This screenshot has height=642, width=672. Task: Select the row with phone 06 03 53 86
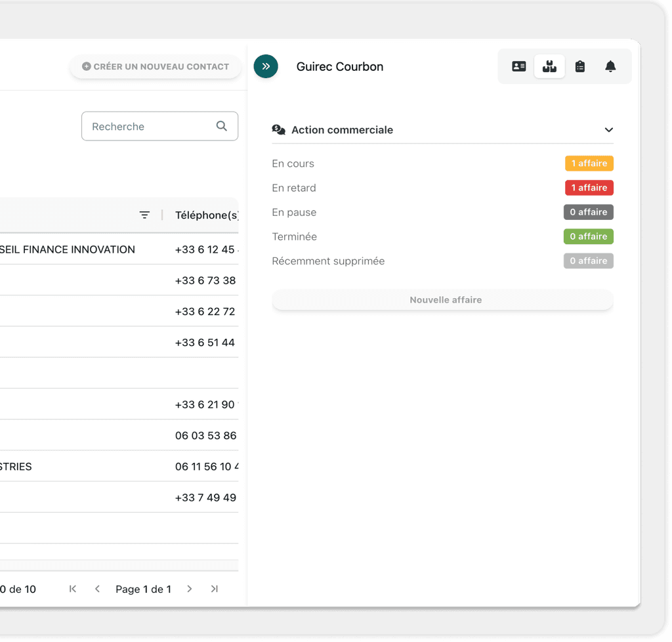pyautogui.click(x=119, y=437)
